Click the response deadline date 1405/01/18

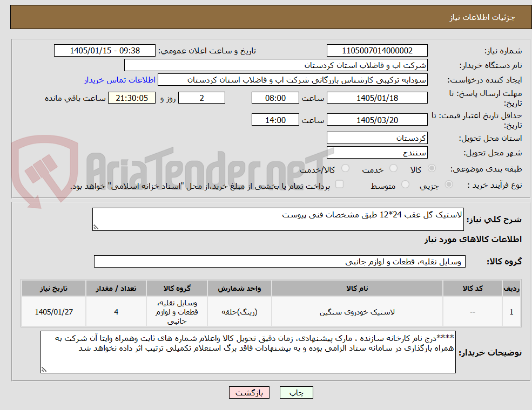tap(377, 98)
